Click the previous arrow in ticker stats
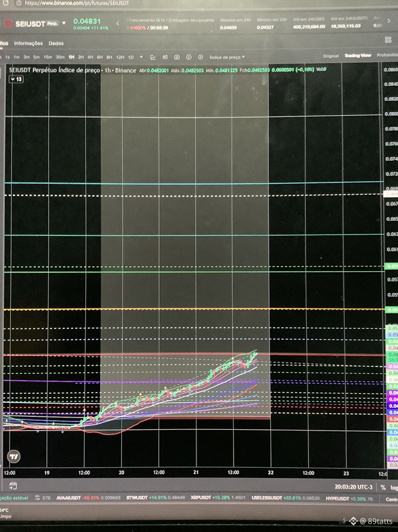The image size is (398, 532). coord(117,23)
